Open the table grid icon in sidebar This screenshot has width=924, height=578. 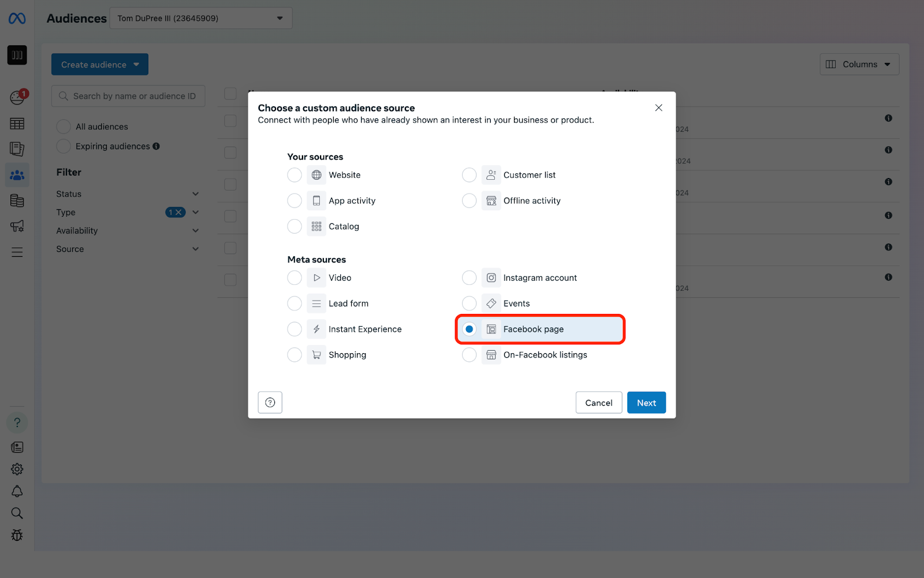click(17, 124)
